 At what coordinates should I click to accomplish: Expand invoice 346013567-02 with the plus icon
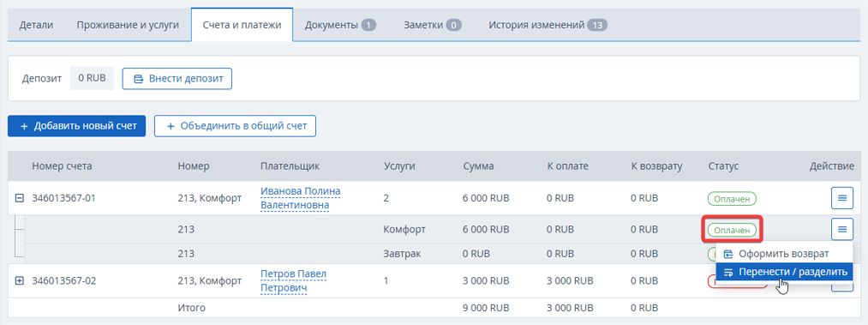(20, 280)
